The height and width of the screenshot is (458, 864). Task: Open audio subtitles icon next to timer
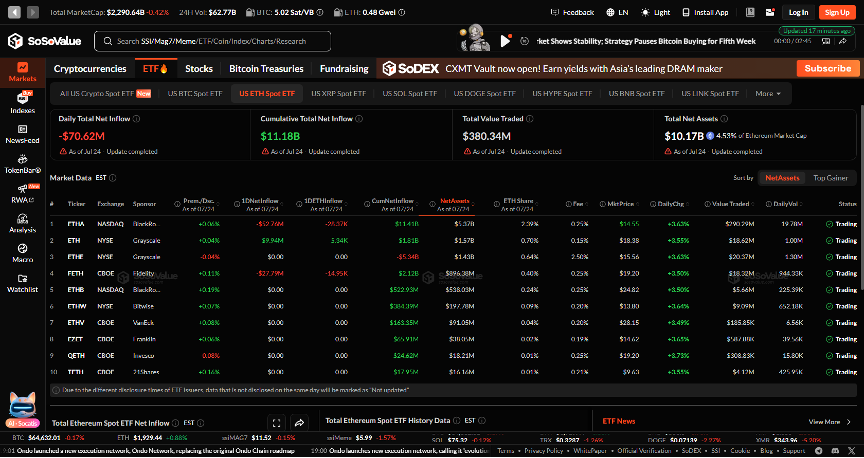(825, 41)
